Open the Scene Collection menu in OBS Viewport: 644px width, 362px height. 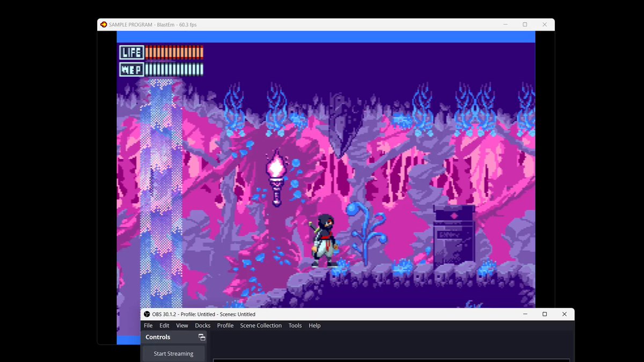point(261,326)
